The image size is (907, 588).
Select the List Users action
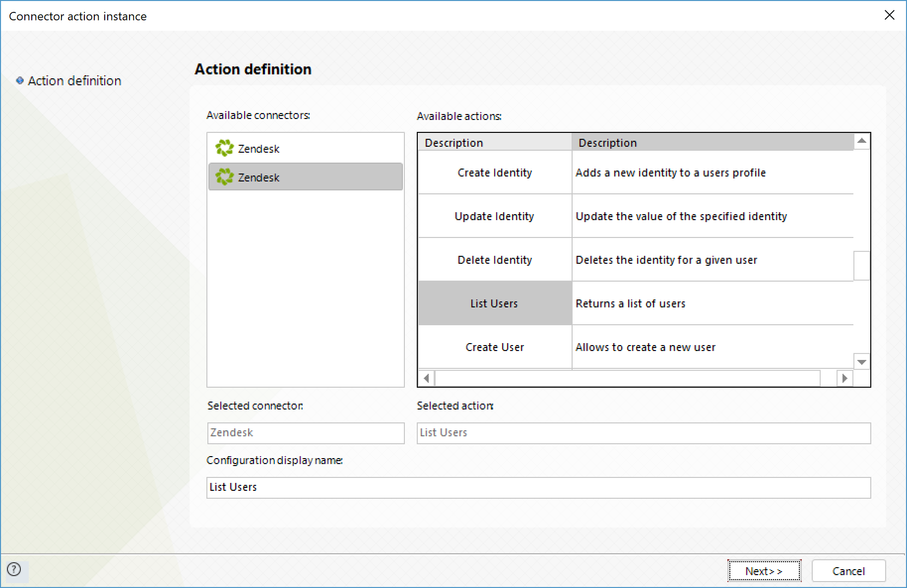pyautogui.click(x=495, y=303)
